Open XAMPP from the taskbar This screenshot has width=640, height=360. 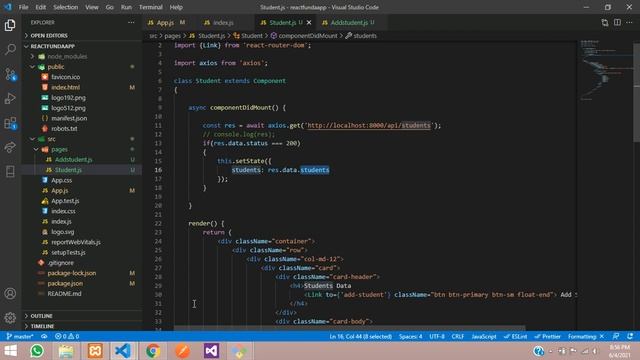pyautogui.click(x=95, y=351)
